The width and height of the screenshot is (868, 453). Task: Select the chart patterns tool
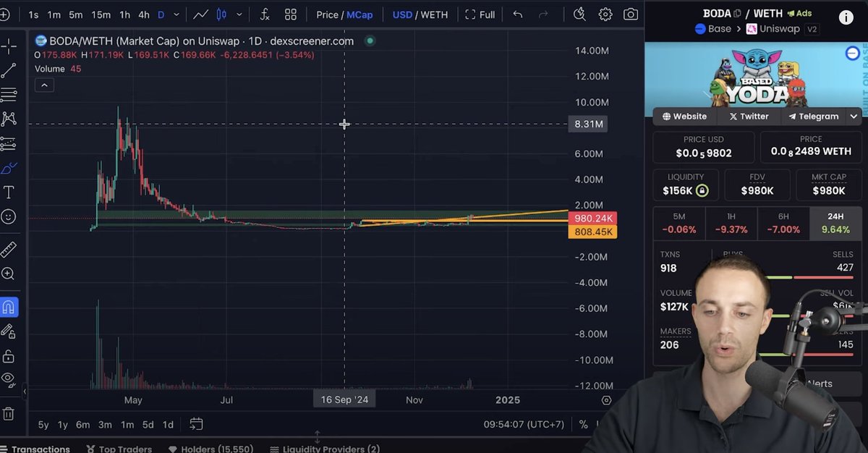tap(9, 119)
